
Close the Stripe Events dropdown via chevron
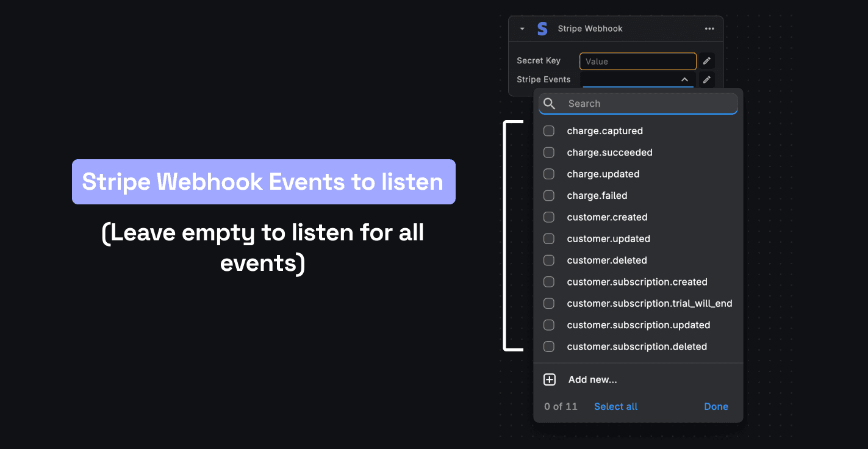point(684,80)
